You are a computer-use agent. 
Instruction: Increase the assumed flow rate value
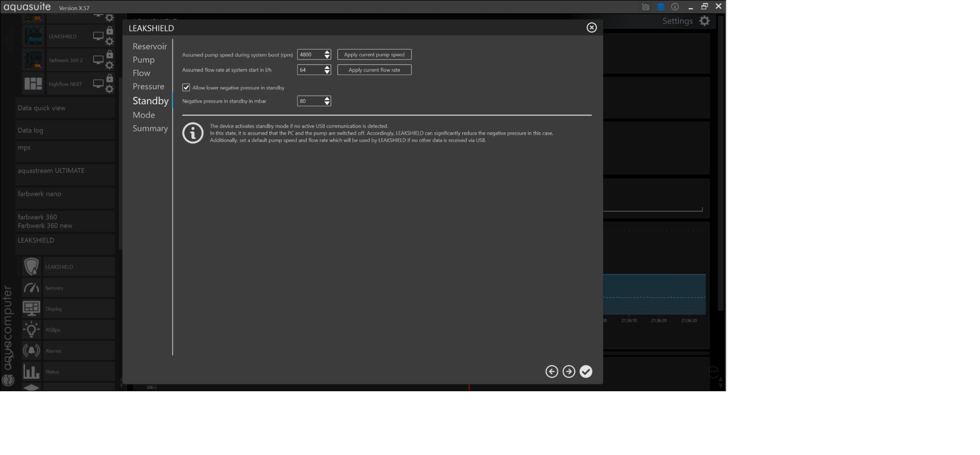click(x=327, y=68)
